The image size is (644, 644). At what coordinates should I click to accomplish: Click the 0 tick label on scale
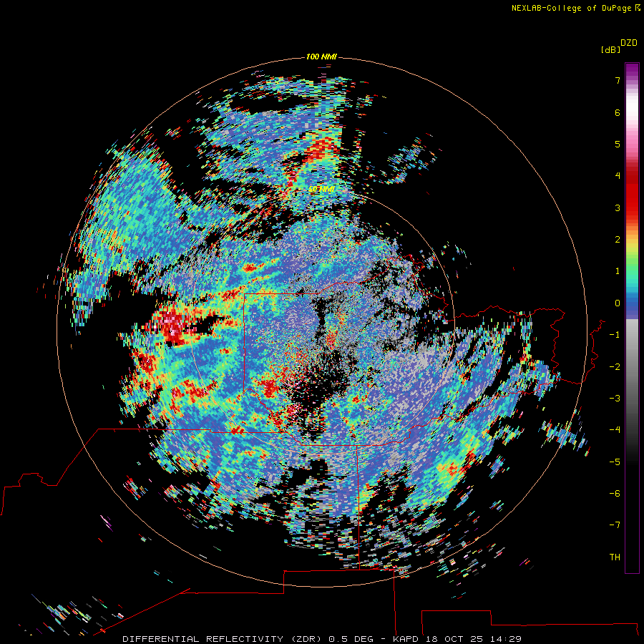click(x=618, y=303)
